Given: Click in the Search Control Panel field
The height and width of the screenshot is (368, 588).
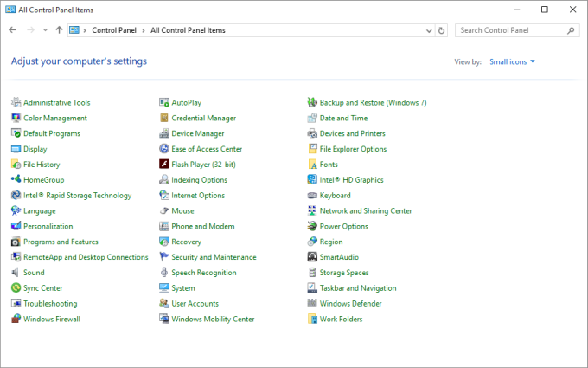Looking at the screenshot, I should (x=510, y=30).
